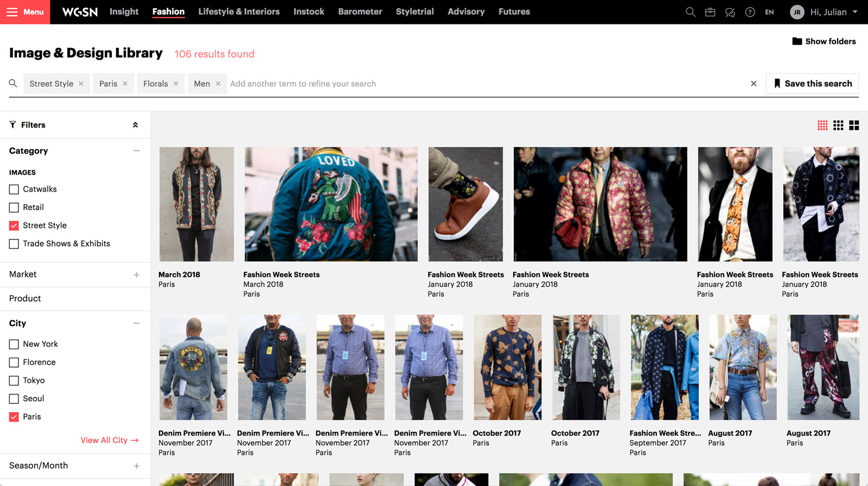Remove the Florals search tag

click(x=176, y=84)
